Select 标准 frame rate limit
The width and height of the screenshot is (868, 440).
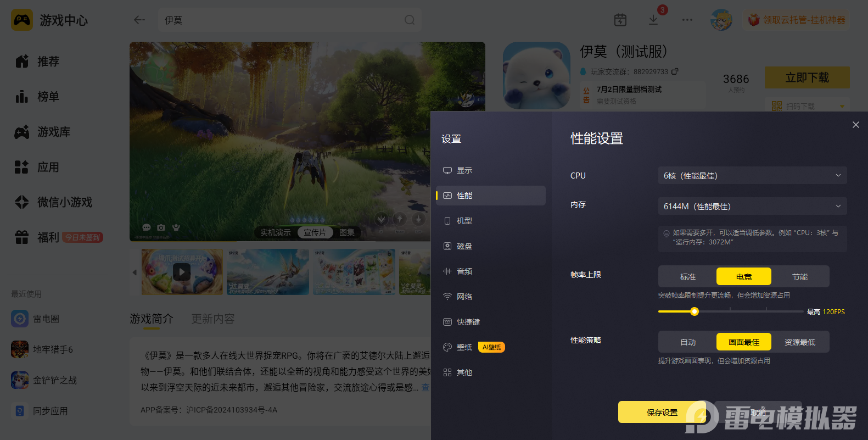688,277
